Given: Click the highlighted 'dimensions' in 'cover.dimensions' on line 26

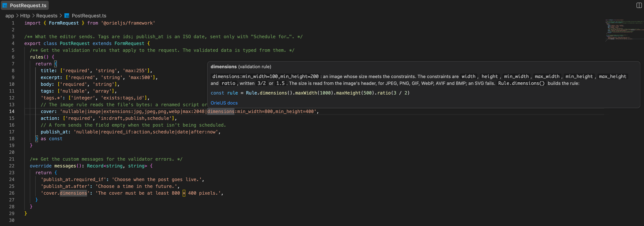Looking at the screenshot, I should click(73, 193).
